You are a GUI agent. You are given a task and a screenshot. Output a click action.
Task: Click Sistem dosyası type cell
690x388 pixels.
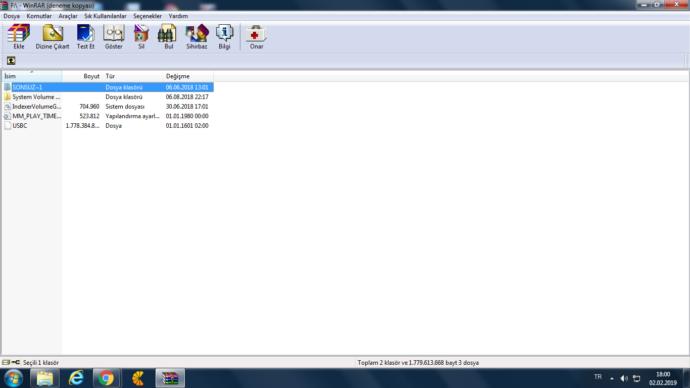coord(125,106)
